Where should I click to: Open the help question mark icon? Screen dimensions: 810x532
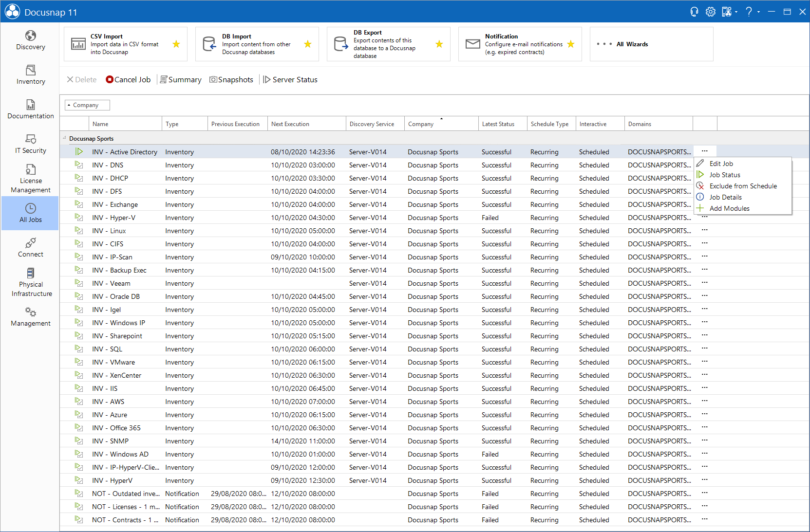click(749, 12)
